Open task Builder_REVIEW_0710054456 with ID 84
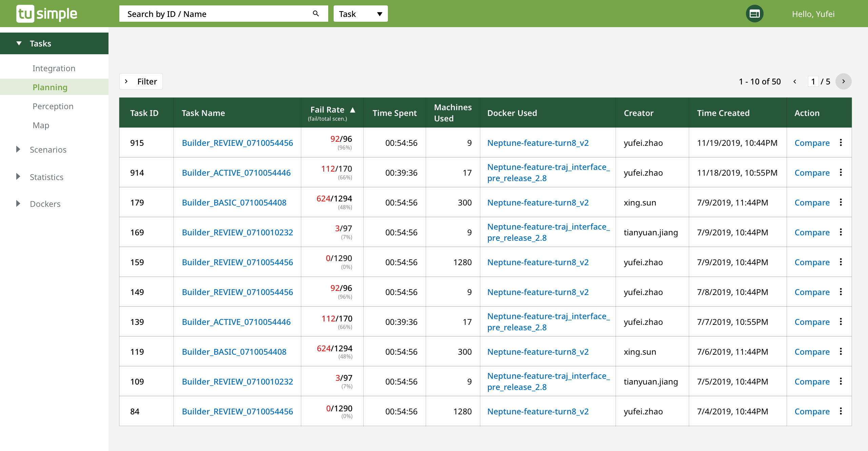Viewport: 868px width, 451px height. 237,411
